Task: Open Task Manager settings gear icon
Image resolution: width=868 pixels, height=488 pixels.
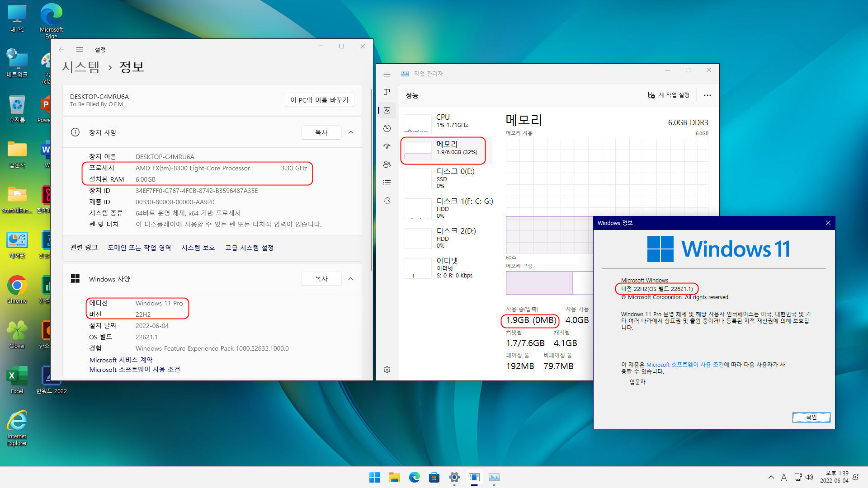Action: [x=387, y=370]
